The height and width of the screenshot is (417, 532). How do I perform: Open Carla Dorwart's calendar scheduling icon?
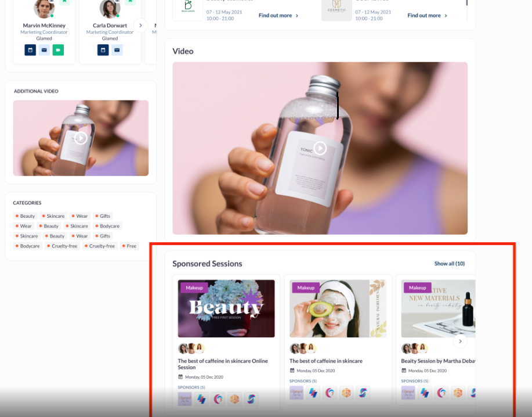pos(103,50)
